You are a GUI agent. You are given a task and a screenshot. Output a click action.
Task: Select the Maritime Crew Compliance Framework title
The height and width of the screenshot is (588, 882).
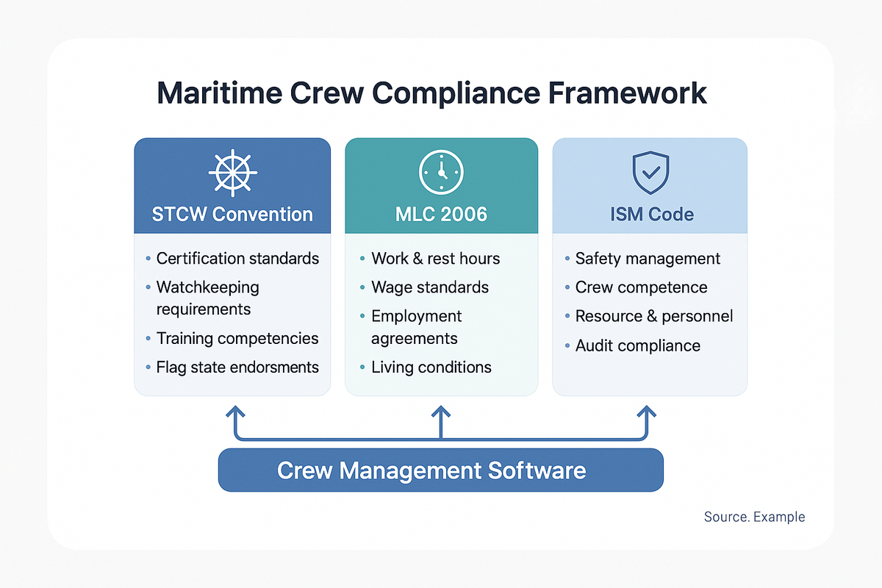pyautogui.click(x=431, y=93)
